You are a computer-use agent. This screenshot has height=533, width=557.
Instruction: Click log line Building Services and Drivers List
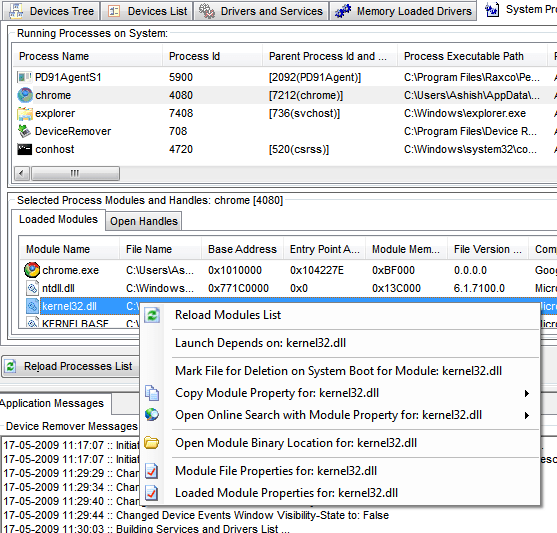point(146,528)
